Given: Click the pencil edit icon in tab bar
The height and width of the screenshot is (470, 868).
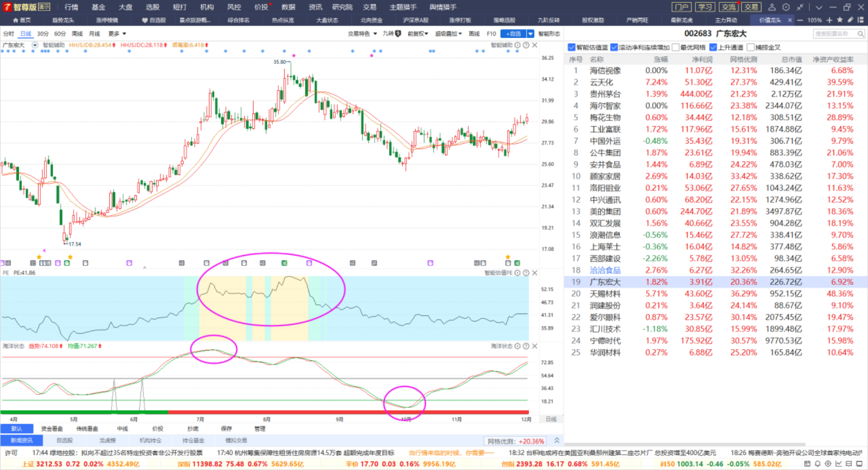Looking at the screenshot, I should [x=850, y=20].
